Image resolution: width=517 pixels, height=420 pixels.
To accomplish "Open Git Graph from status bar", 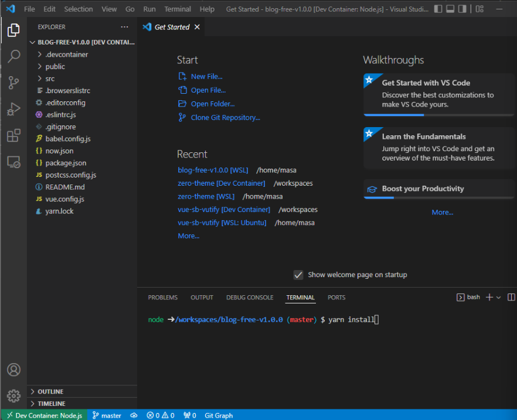I will pyautogui.click(x=219, y=415).
